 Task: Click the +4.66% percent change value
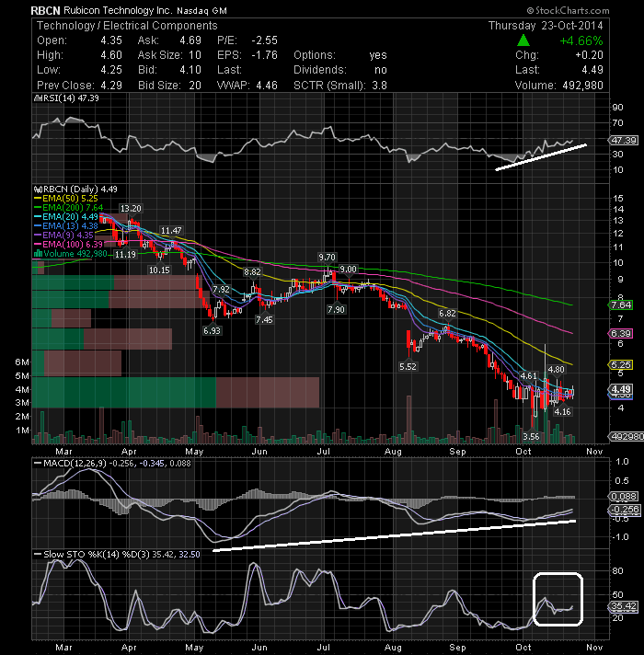coord(581,40)
